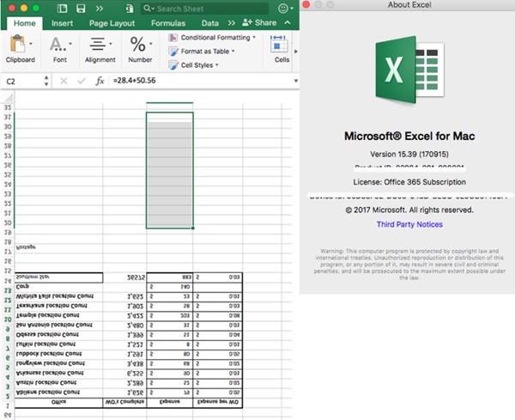Expand the Alignment dropdown arrow
Viewport: 515px width, 420px height.
(111, 44)
